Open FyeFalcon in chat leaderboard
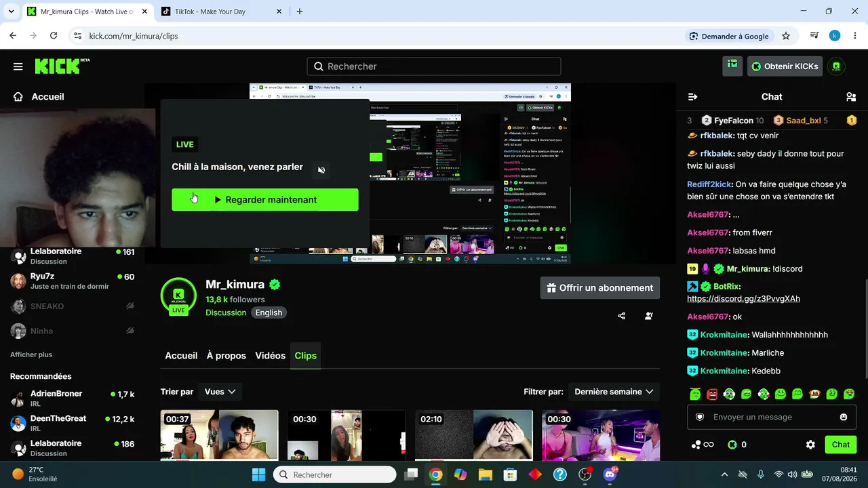The height and width of the screenshot is (488, 868). coord(732,121)
